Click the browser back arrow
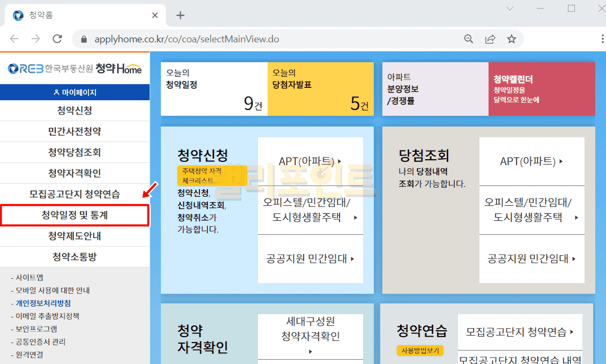Image resolution: width=606 pixels, height=364 pixels. tap(14, 39)
